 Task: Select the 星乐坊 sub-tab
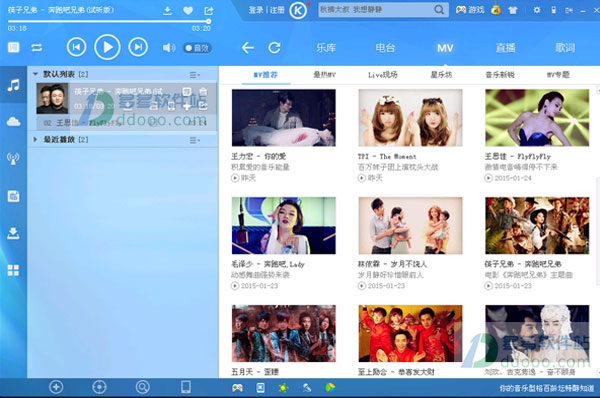[x=441, y=75]
